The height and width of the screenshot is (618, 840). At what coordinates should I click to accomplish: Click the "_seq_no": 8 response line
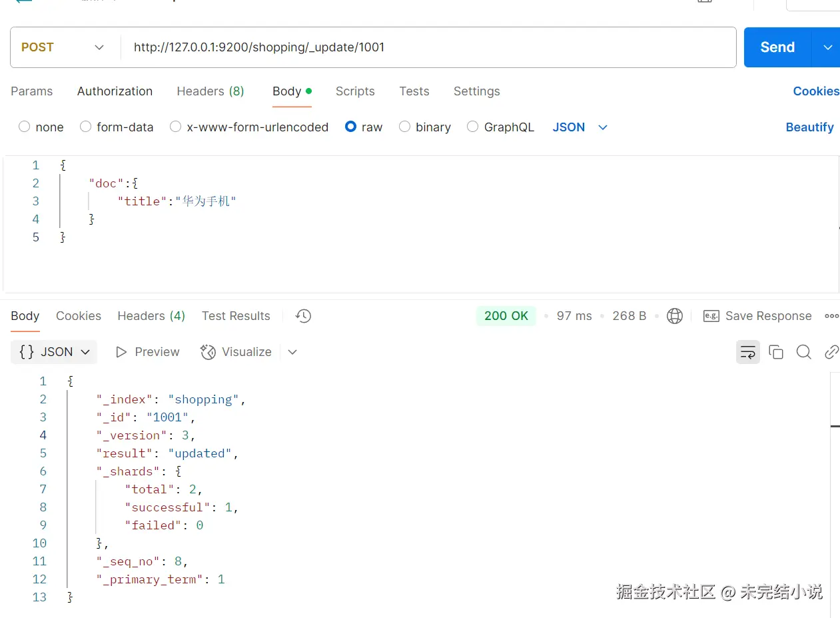pos(143,561)
